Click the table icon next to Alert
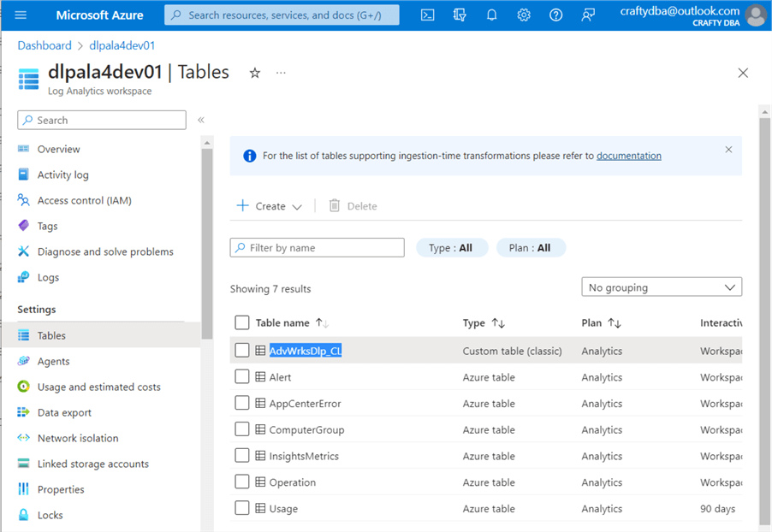772x532 pixels. click(x=260, y=377)
